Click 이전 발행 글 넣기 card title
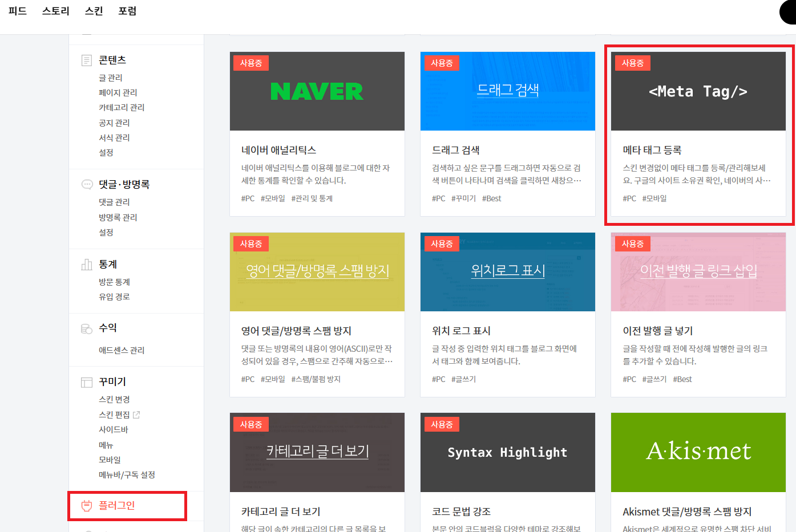The width and height of the screenshot is (796, 532). (x=658, y=331)
